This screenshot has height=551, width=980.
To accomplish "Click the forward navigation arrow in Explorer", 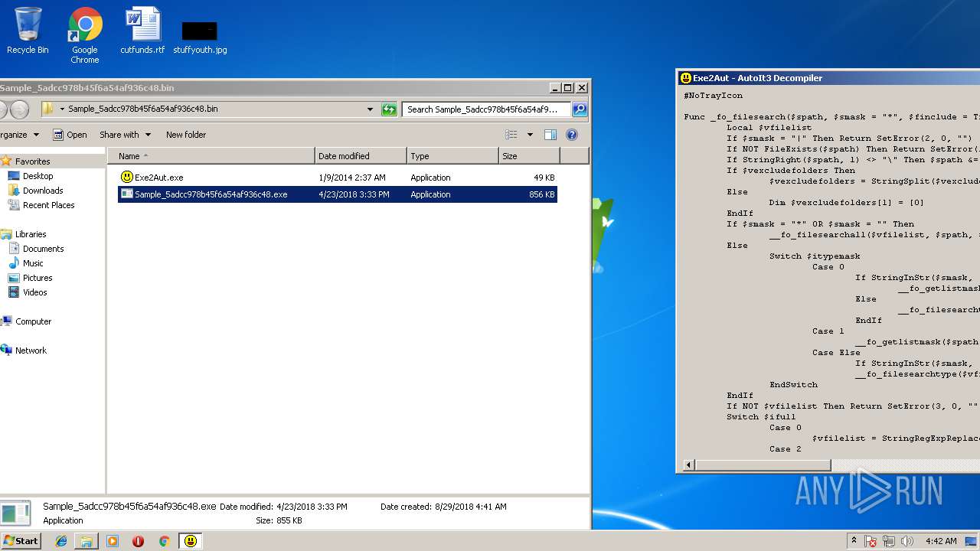I will point(20,109).
